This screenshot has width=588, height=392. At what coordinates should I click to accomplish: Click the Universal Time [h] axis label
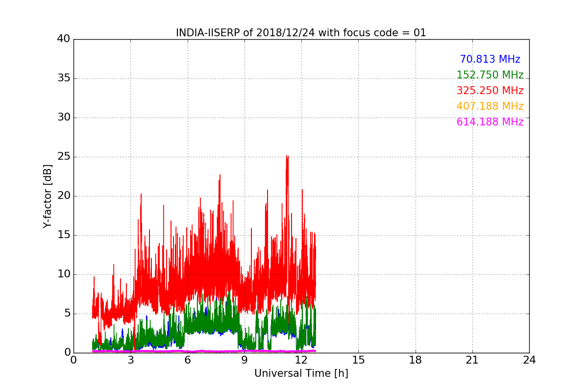[301, 373]
